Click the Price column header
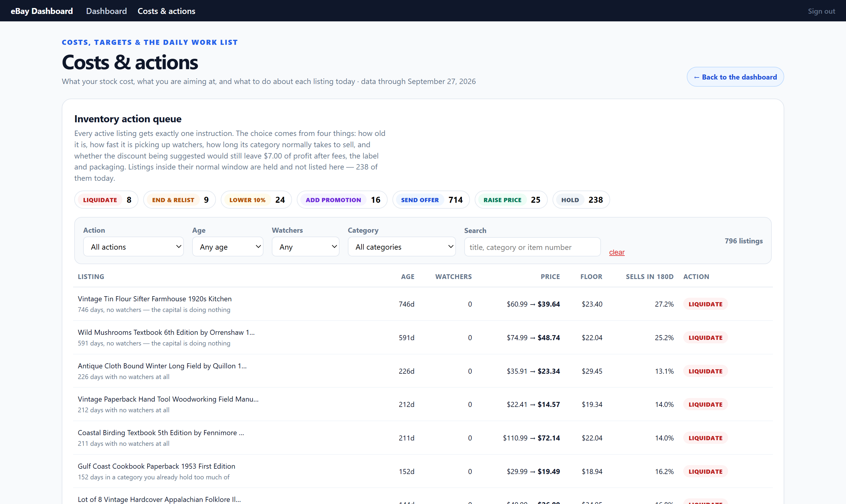The image size is (846, 504). [550, 276]
